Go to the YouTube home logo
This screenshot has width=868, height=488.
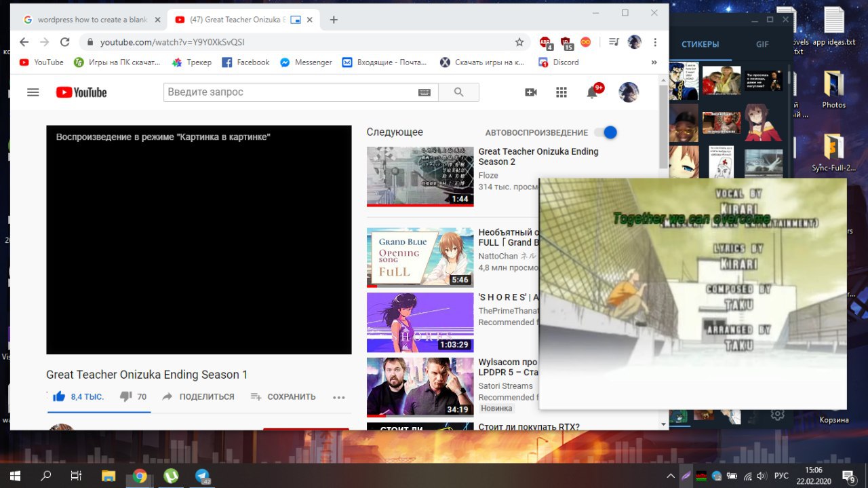[81, 92]
